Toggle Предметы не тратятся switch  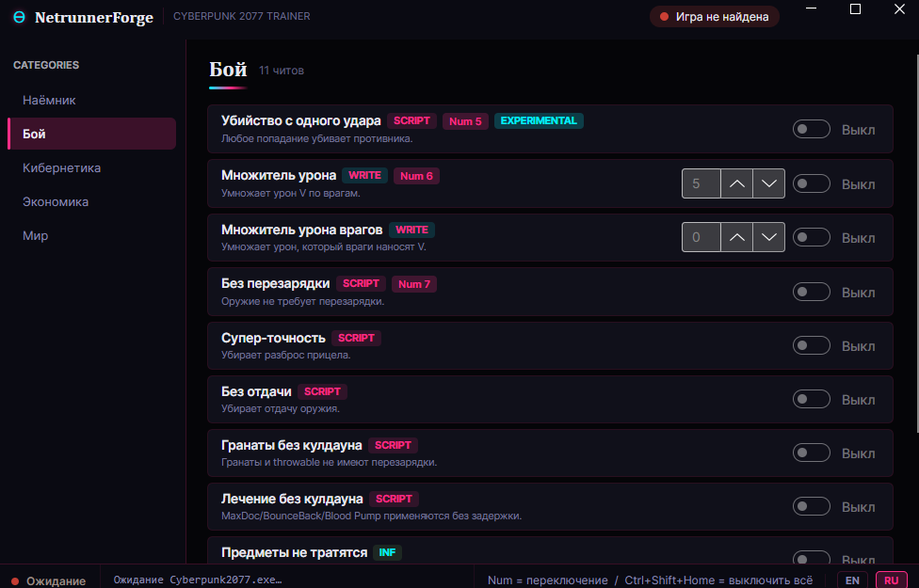811,558
